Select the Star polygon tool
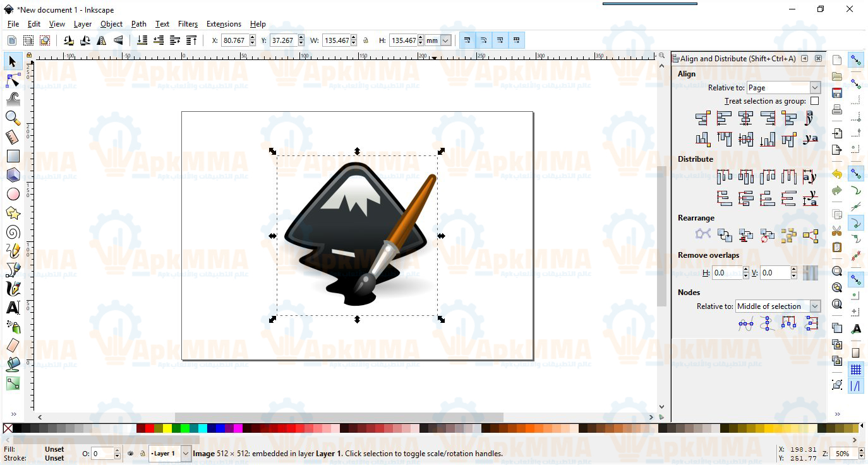The width and height of the screenshot is (868, 465). click(x=13, y=213)
